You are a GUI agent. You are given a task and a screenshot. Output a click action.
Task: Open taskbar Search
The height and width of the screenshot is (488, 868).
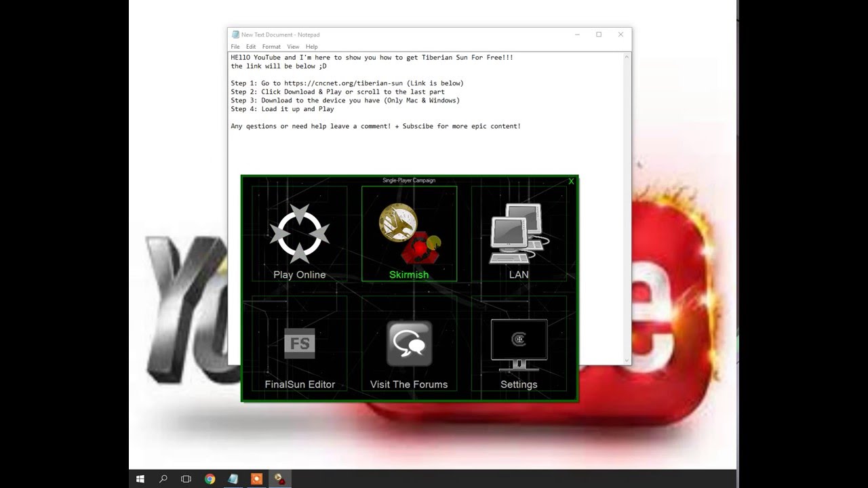point(163,479)
